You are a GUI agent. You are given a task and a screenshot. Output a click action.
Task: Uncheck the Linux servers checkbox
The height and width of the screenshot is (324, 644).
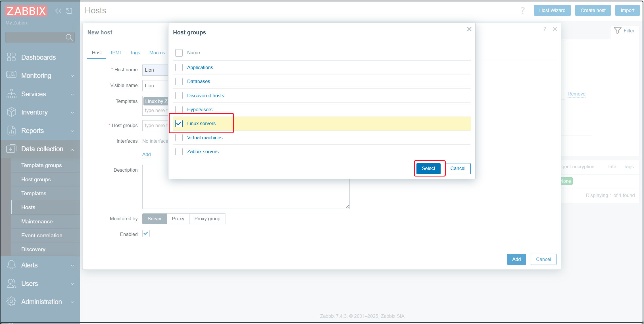point(179,123)
